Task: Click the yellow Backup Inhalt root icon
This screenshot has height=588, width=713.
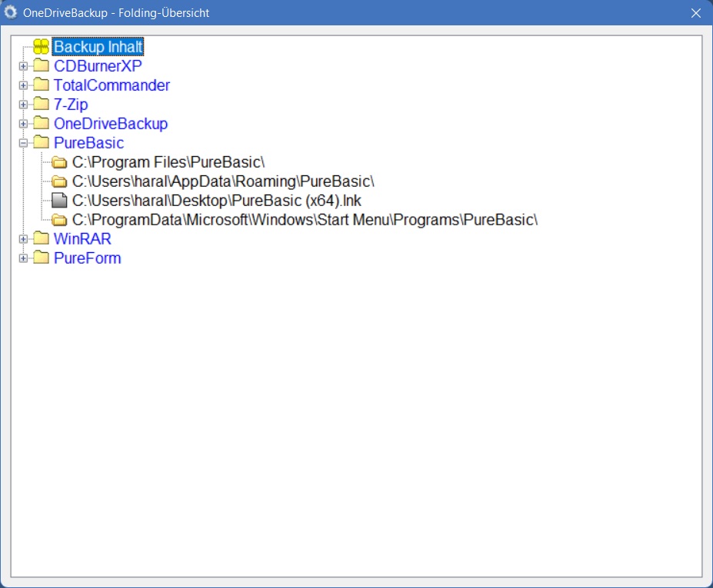Action: point(41,46)
